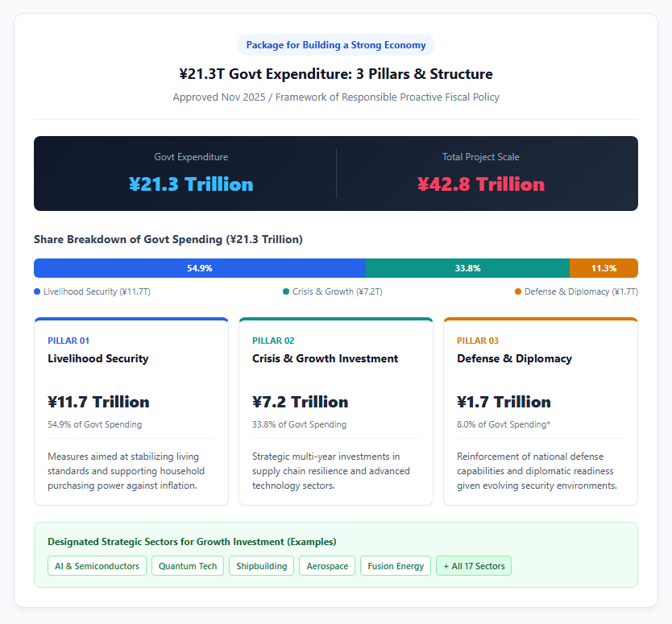
Task: Click the Package for Building a Strong Economy badge
Action: (x=336, y=45)
